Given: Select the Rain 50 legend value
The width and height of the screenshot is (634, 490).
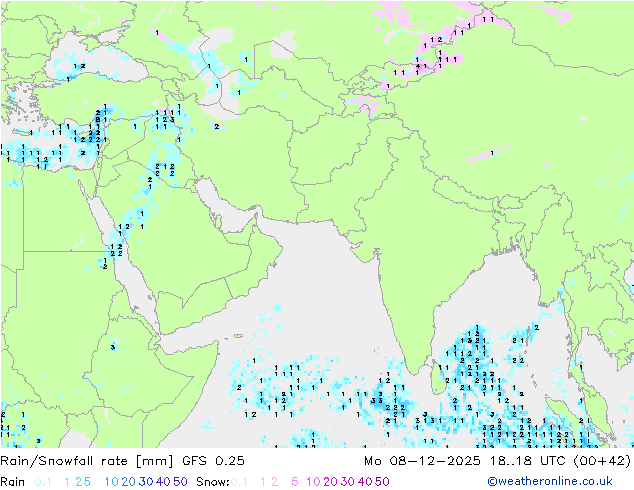Looking at the screenshot, I should click(180, 482).
